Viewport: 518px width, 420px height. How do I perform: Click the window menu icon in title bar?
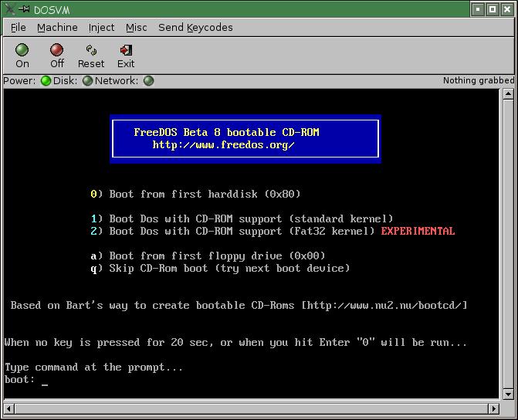pos(9,9)
